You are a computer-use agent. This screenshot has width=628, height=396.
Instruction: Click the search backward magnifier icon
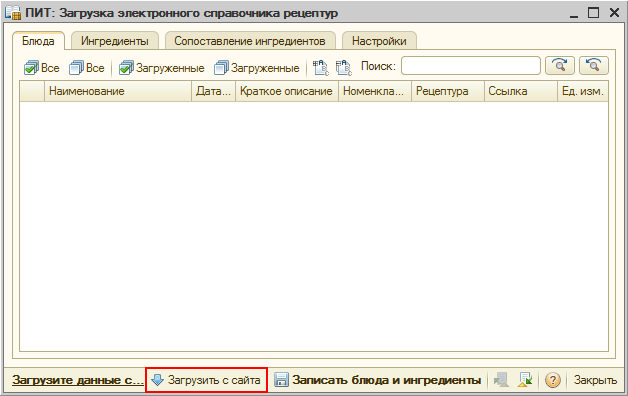pos(594,65)
